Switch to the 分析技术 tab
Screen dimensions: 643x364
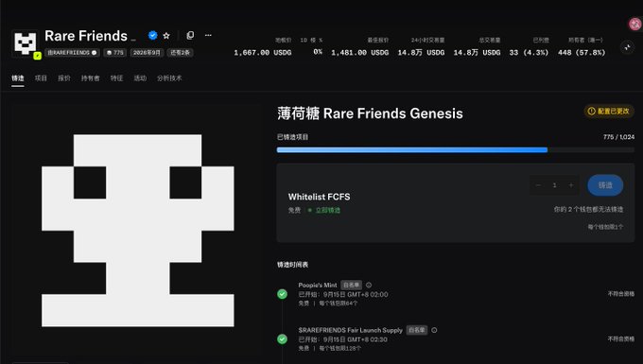click(x=169, y=78)
